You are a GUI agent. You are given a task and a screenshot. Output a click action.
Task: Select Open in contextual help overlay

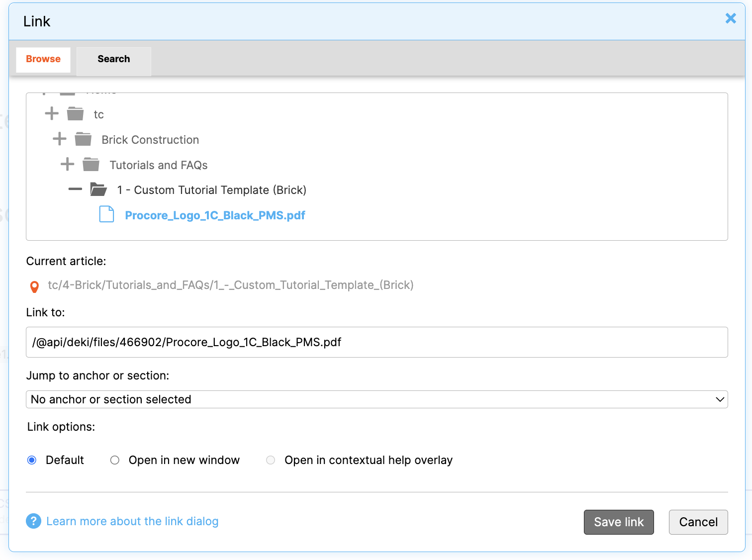[x=271, y=460]
